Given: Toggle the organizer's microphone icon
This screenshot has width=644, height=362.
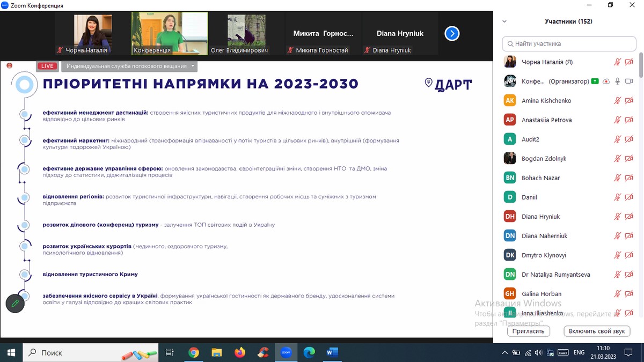Looking at the screenshot, I should (x=618, y=82).
